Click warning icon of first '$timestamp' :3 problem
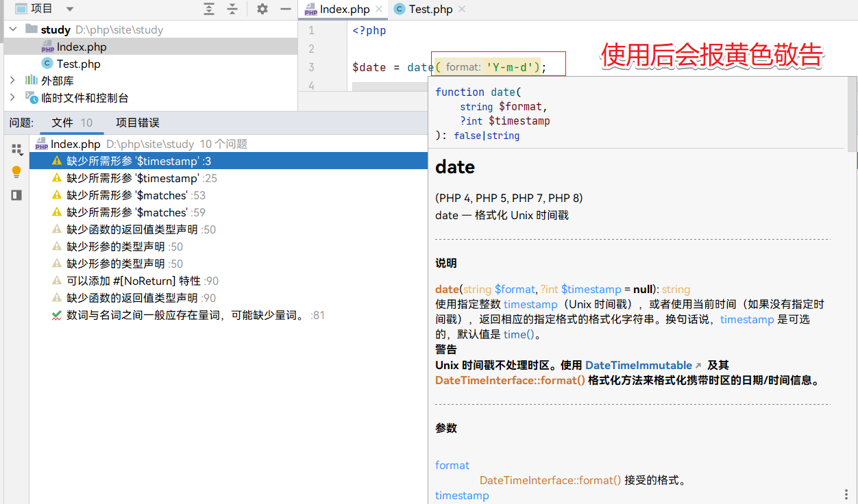The image size is (858, 504). tap(57, 161)
